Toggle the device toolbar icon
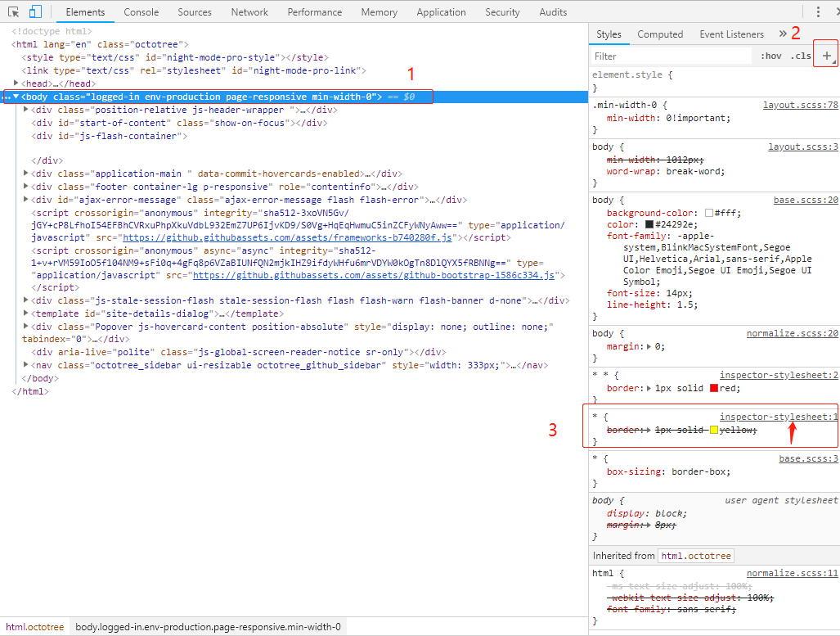 tap(35, 11)
